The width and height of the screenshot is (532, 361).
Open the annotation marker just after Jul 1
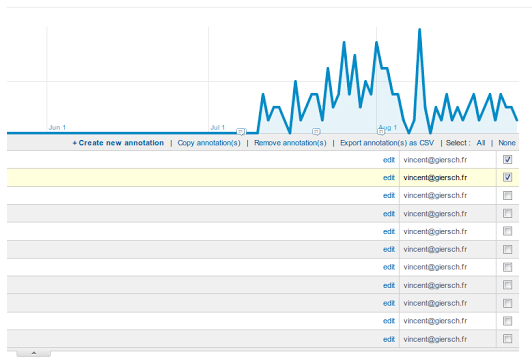pyautogui.click(x=241, y=131)
